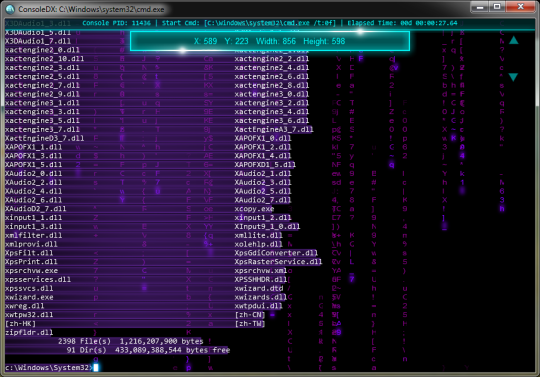
Task: Click file name XAudio2_7.dll
Action: tap(263, 200)
